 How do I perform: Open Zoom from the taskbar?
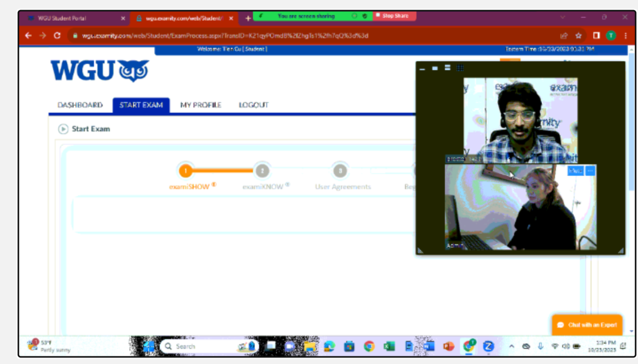tap(488, 346)
